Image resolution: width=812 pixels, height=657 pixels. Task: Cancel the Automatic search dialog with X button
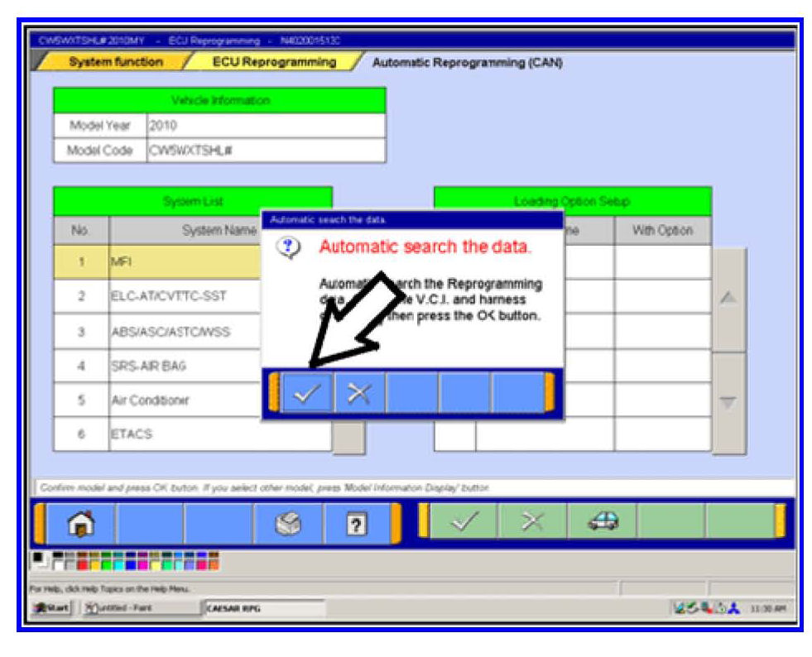pos(359,393)
